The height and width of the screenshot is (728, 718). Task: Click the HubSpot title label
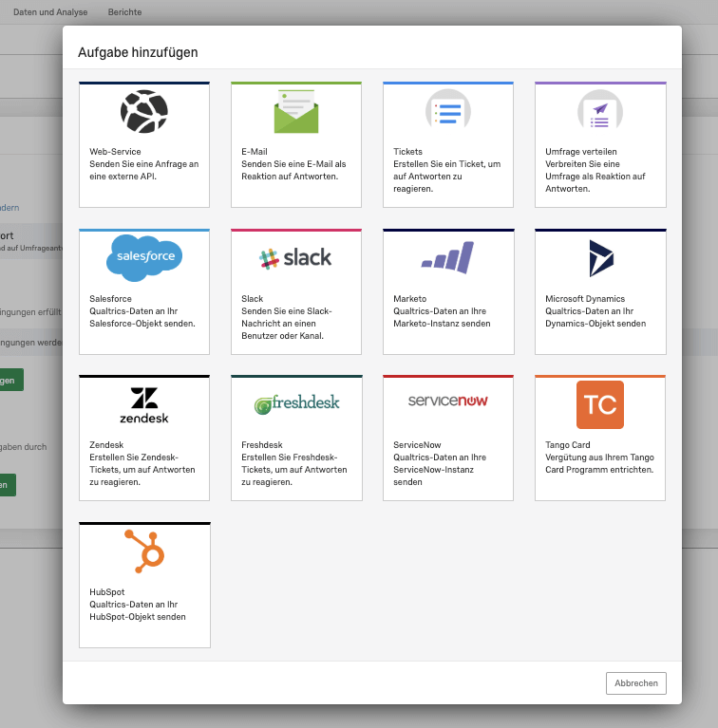point(106,592)
